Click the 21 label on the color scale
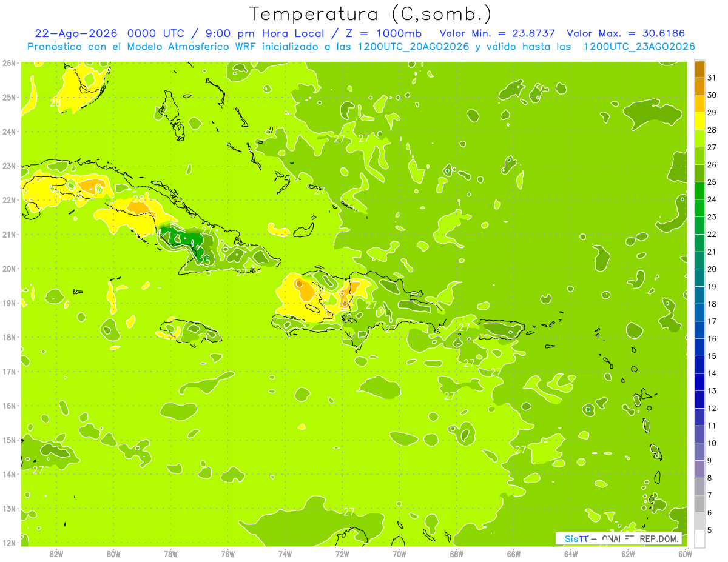Viewport: 728px width, 562px height. [712, 252]
